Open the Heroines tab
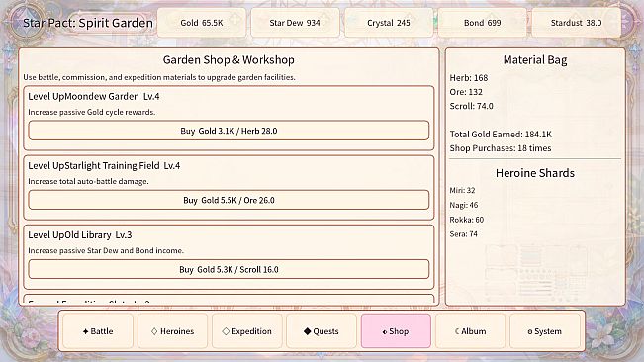The image size is (644, 362). point(172,331)
